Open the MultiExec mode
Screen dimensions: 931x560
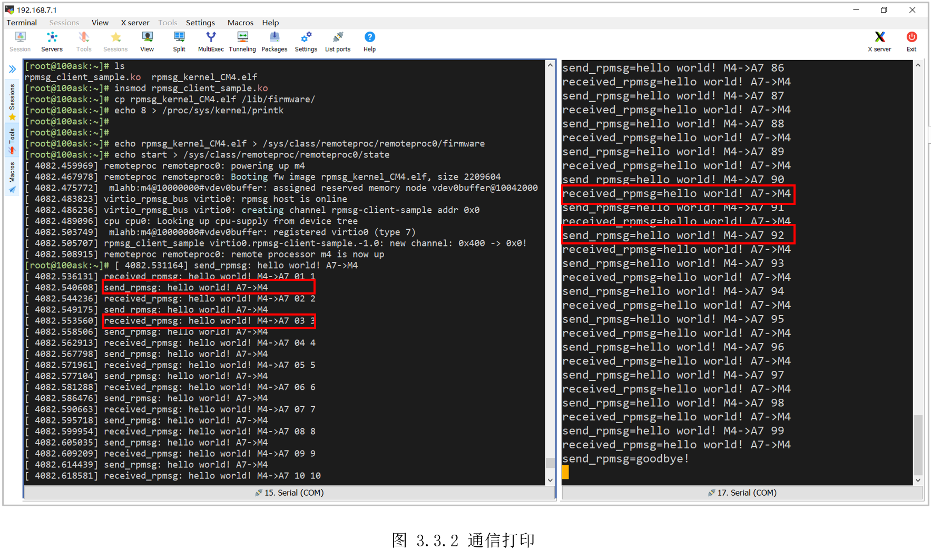[210, 41]
